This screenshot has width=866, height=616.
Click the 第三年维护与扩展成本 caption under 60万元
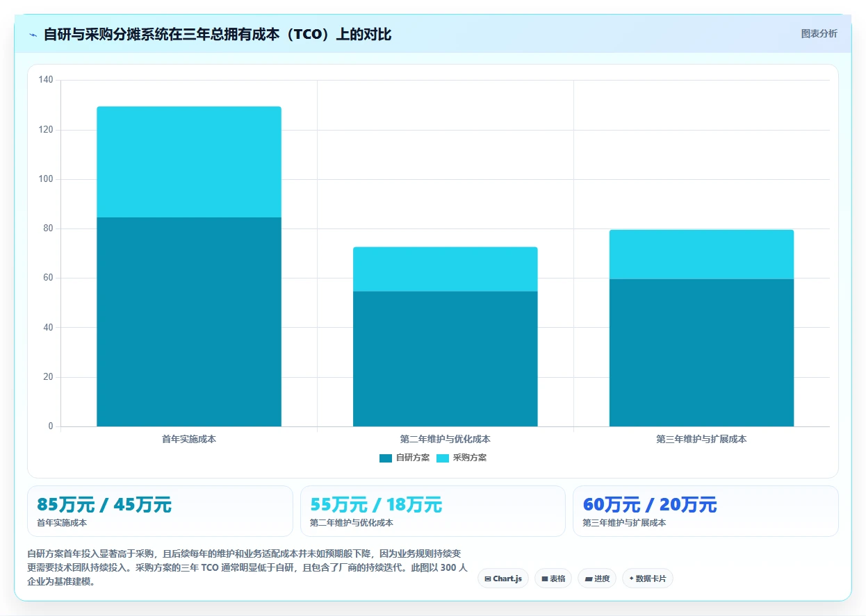pyautogui.click(x=624, y=523)
